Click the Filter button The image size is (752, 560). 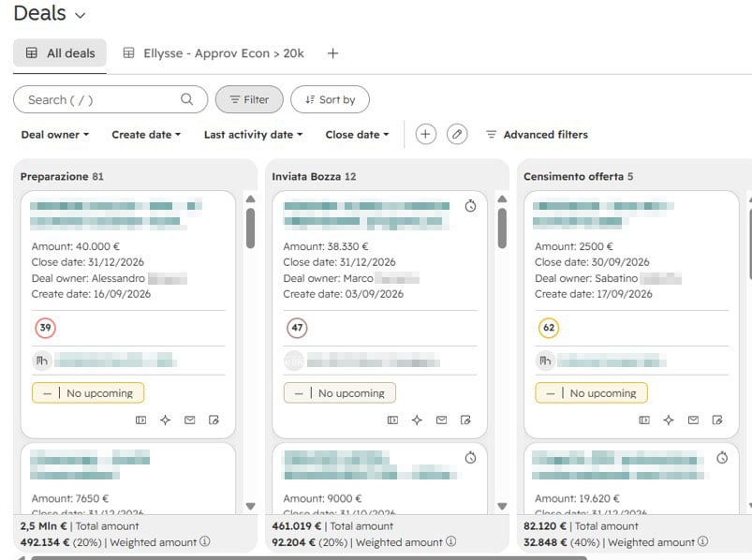coord(249,99)
